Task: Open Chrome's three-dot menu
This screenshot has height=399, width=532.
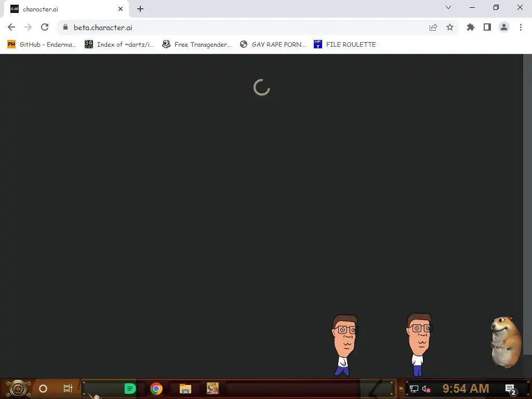Action: pos(521,27)
